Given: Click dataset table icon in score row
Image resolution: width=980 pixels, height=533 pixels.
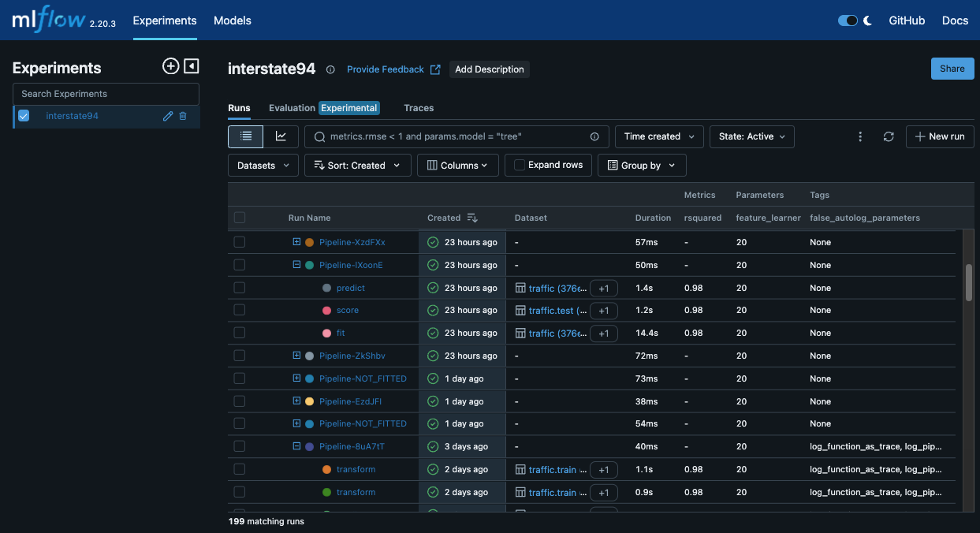Looking at the screenshot, I should point(520,311).
